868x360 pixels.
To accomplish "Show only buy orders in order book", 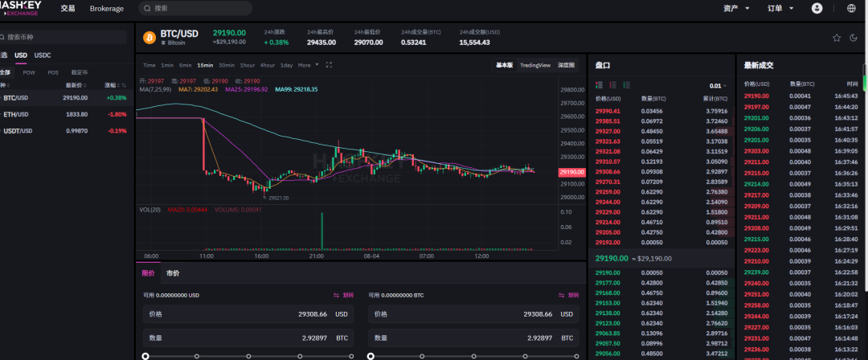I will [631, 85].
